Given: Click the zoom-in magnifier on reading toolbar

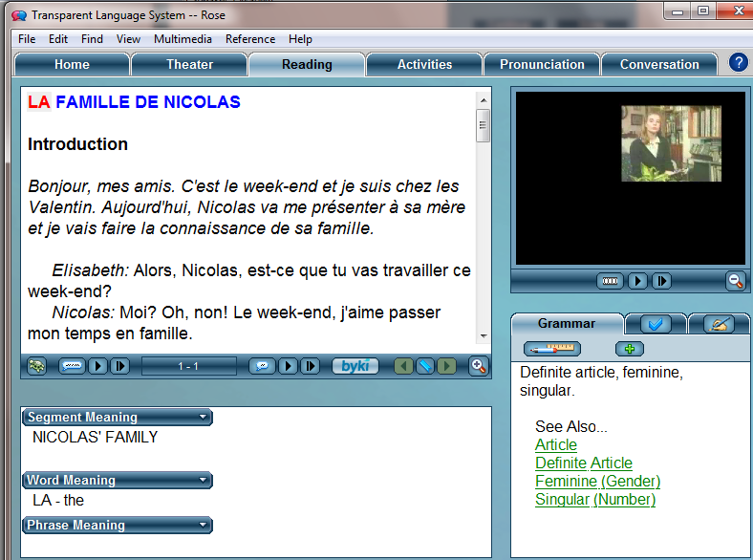Looking at the screenshot, I should pyautogui.click(x=478, y=366).
